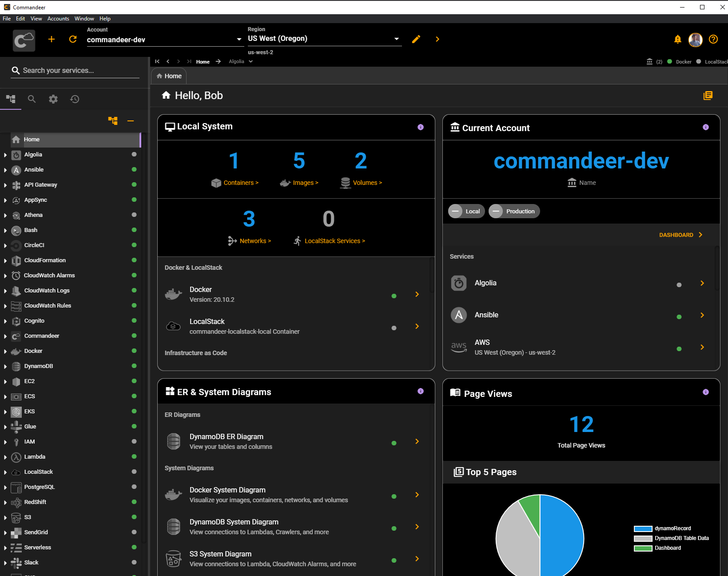This screenshot has height=576, width=728.
Task: Click the accounts bank icon in status bar
Action: tap(649, 61)
